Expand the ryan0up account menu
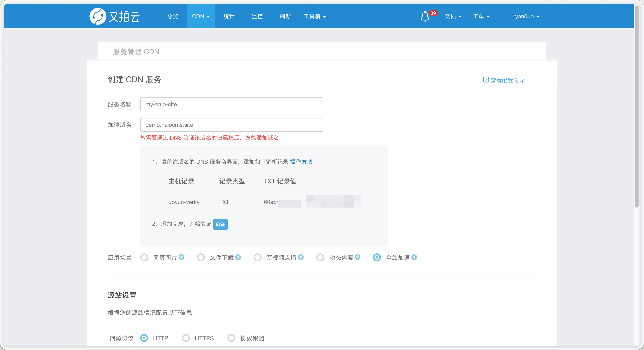This screenshot has height=350, width=644. [x=526, y=16]
